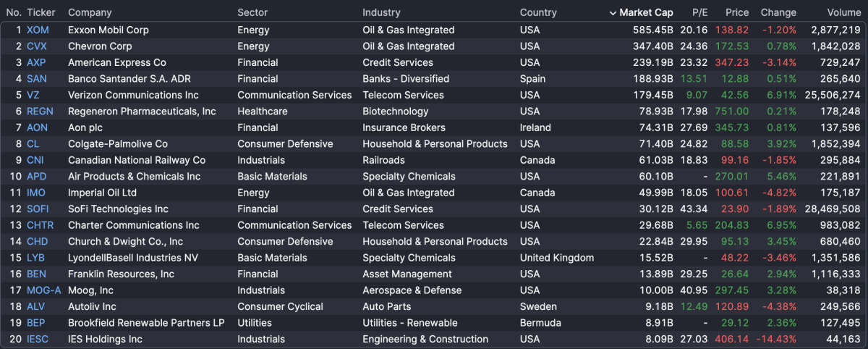
Task: Click the Sector column header
Action: pos(252,12)
